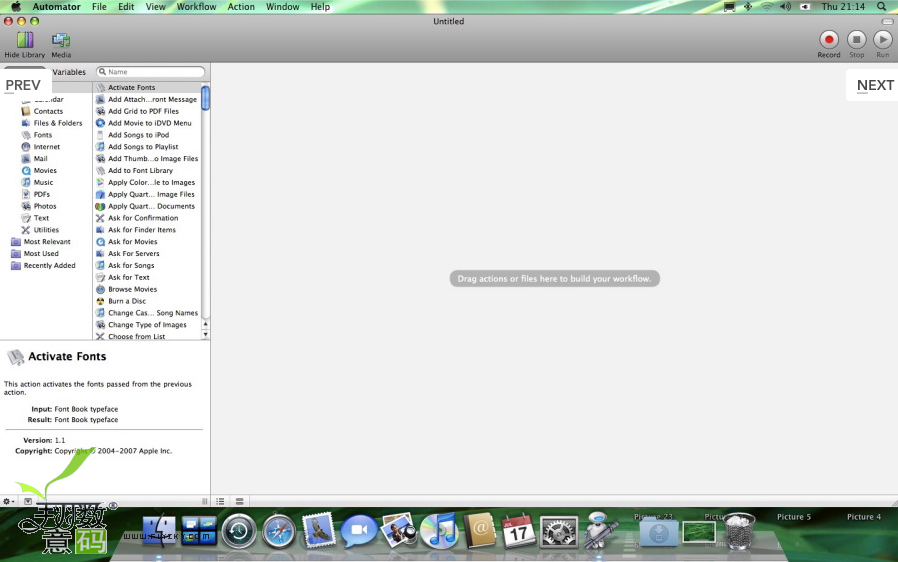Open the Action menu

[x=241, y=7]
